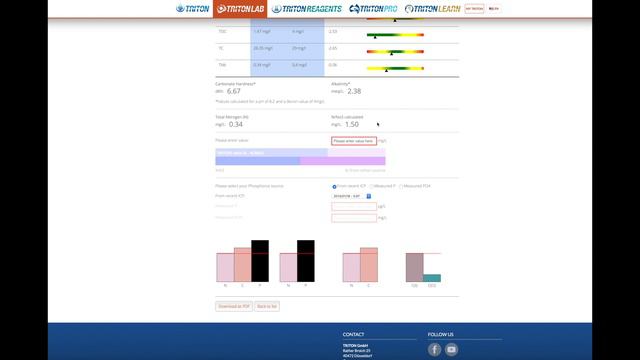640x360 pixels.
Task: Click the TOC row gauge bar
Action: pos(395,35)
